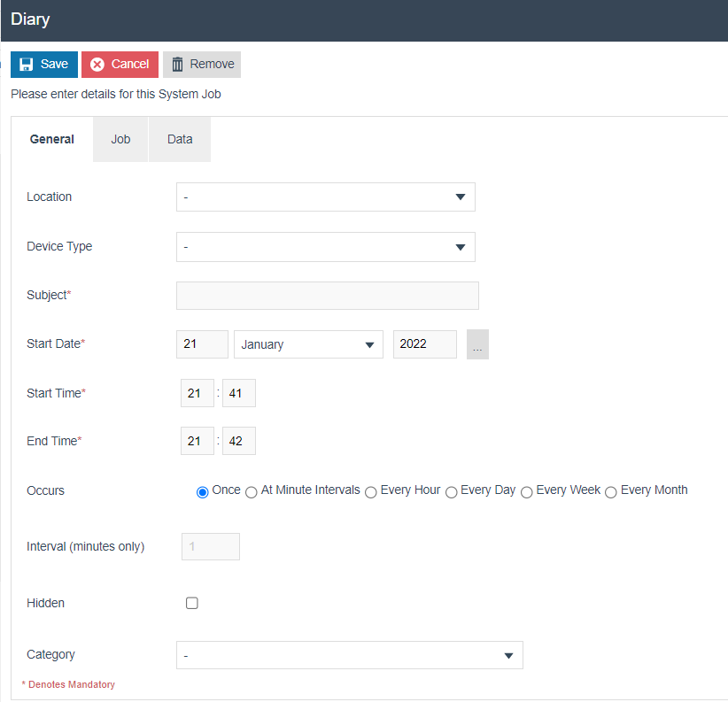Expand the Start Date month dropdown
728x702 pixels.
(x=307, y=345)
